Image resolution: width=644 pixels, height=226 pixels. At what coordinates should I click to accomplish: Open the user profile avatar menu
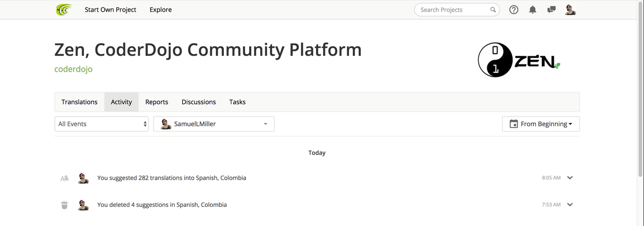(570, 10)
